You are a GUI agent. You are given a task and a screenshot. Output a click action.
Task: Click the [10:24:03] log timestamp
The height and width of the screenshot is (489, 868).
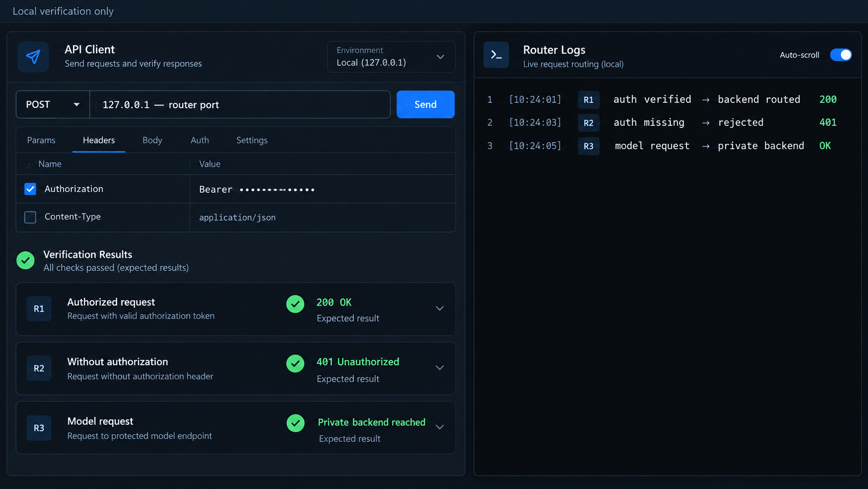(535, 123)
